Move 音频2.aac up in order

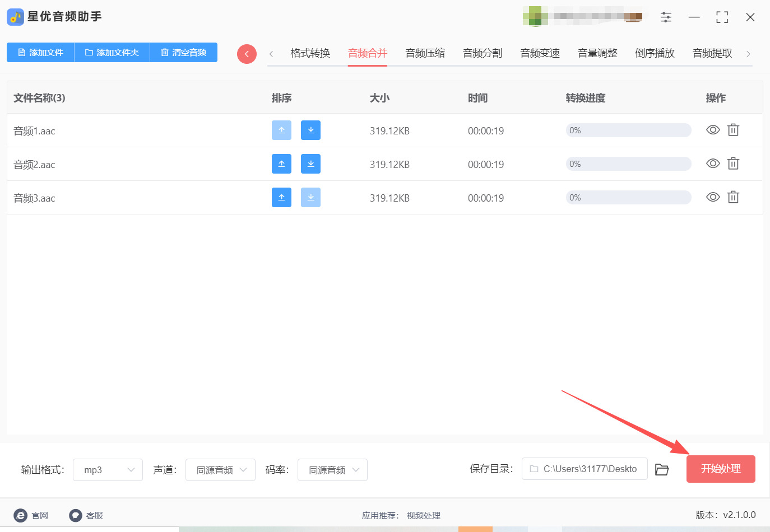pos(281,164)
